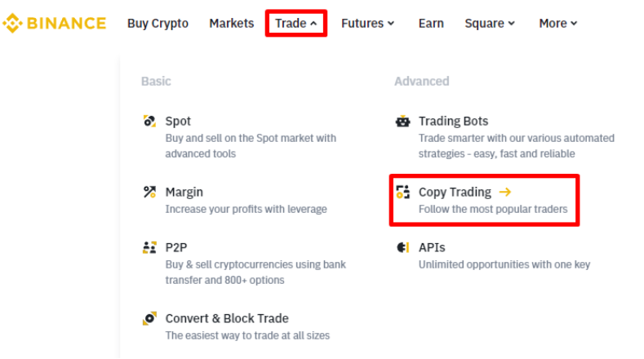Click the Margin percent icon
This screenshot has height=359, width=644.
149,193
